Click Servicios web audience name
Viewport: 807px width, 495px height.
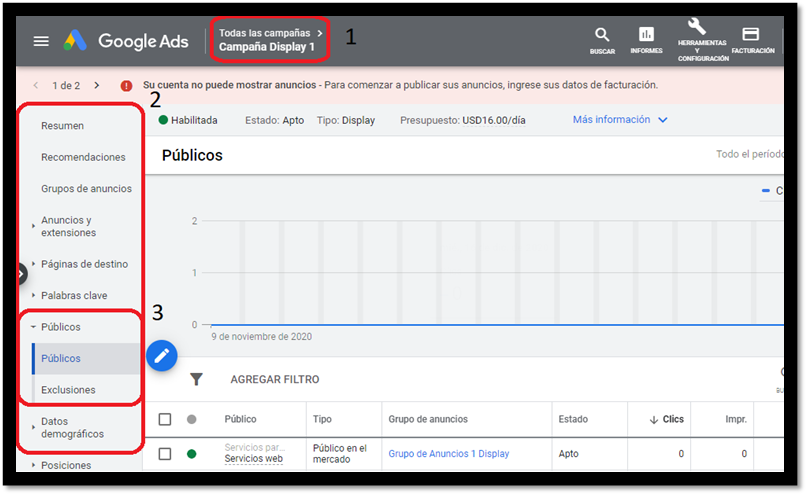pyautogui.click(x=254, y=458)
